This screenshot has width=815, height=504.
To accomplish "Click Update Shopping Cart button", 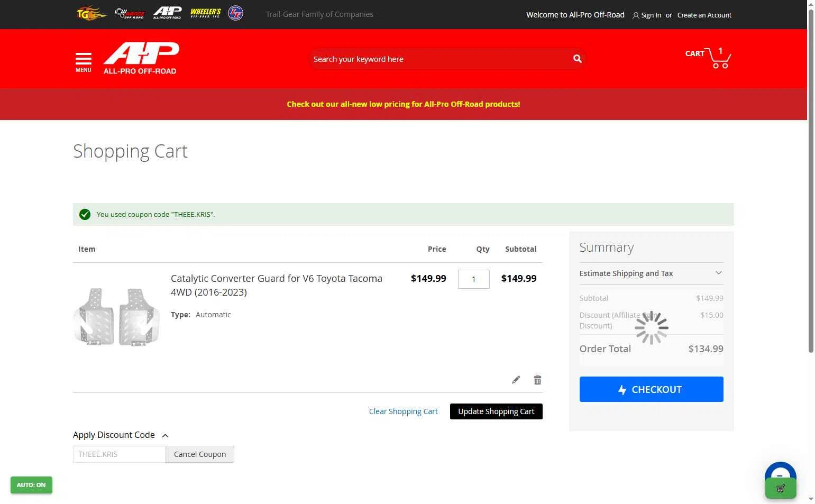I will 496,411.
